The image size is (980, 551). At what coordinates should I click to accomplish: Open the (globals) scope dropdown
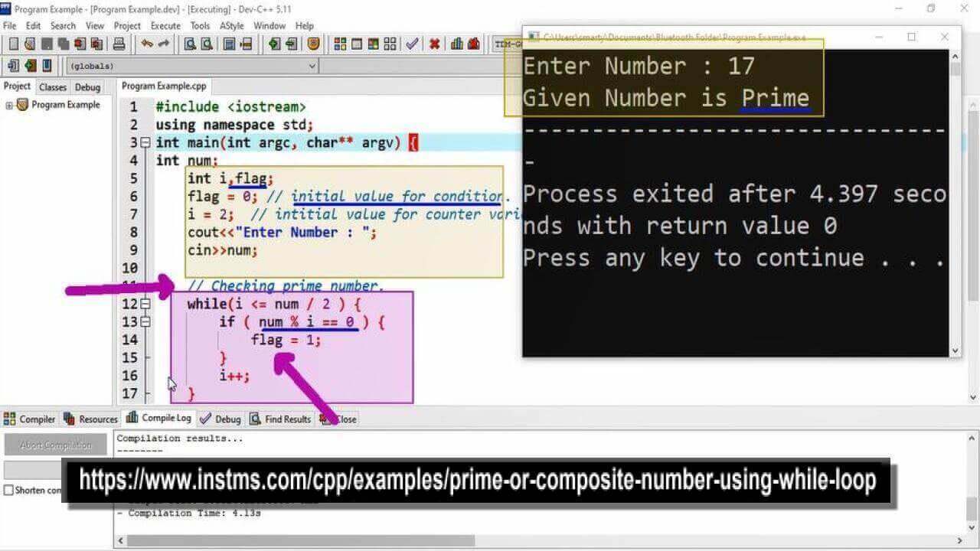click(x=193, y=66)
